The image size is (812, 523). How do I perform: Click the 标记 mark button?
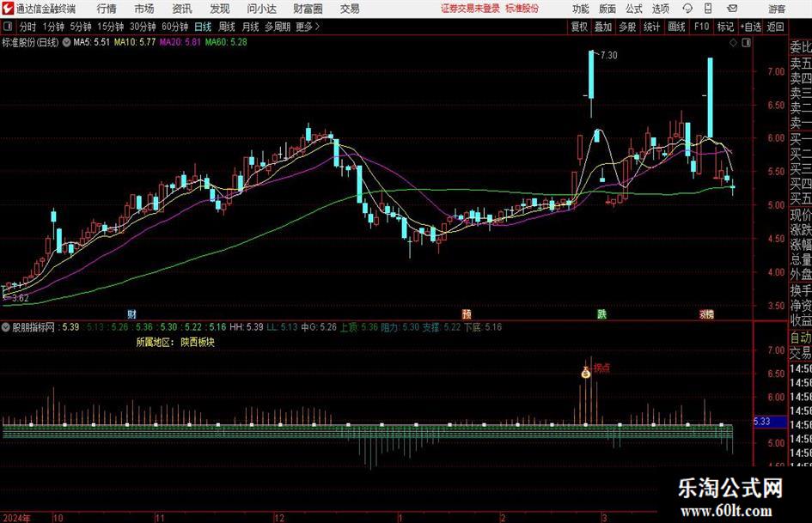pos(725,27)
